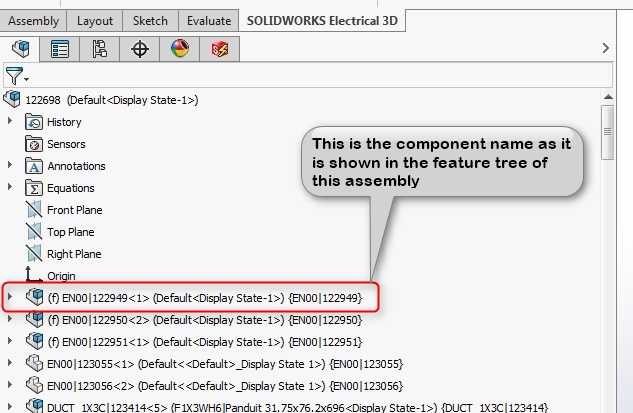Screen dimensions: 633x413
Task: Select the DUCT 1X3C|123414<5> component row
Action: (298, 407)
